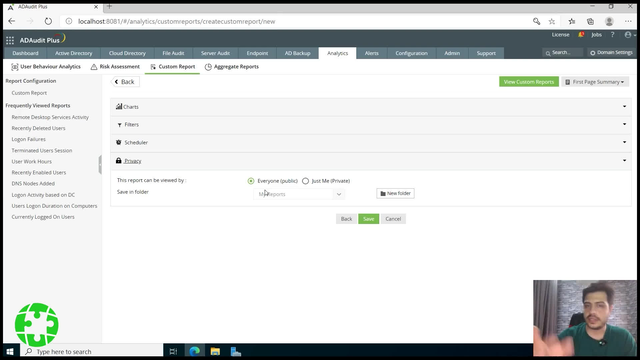Open Logon Failures report in sidebar
The height and width of the screenshot is (360, 640).
(29, 139)
